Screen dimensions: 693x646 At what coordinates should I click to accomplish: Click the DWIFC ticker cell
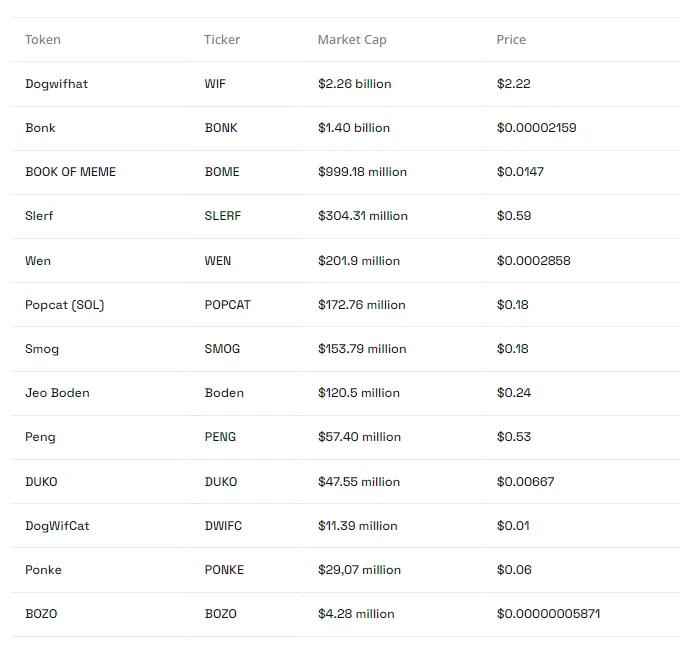point(223,526)
